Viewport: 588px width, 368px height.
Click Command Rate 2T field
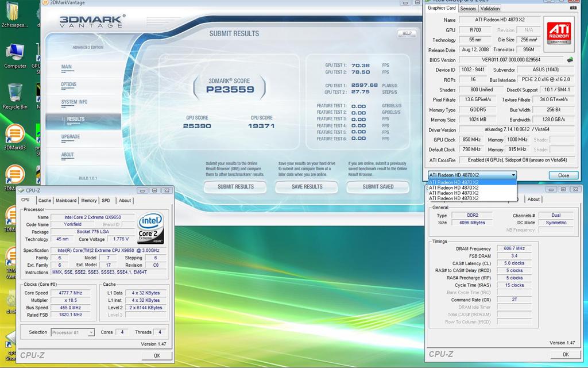point(514,300)
